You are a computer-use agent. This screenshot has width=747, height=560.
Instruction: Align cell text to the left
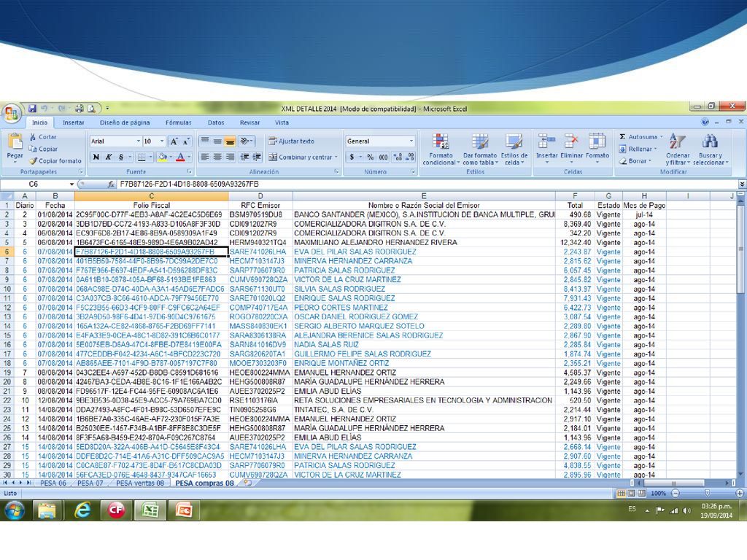205,157
